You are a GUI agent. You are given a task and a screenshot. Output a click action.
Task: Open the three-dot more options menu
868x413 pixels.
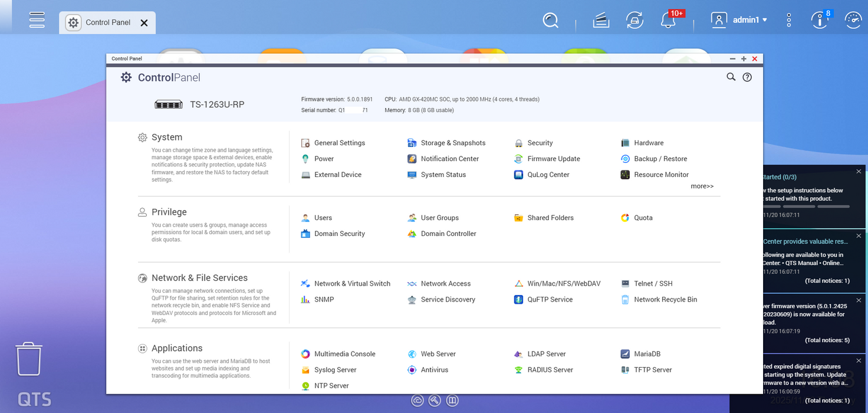(x=789, y=20)
